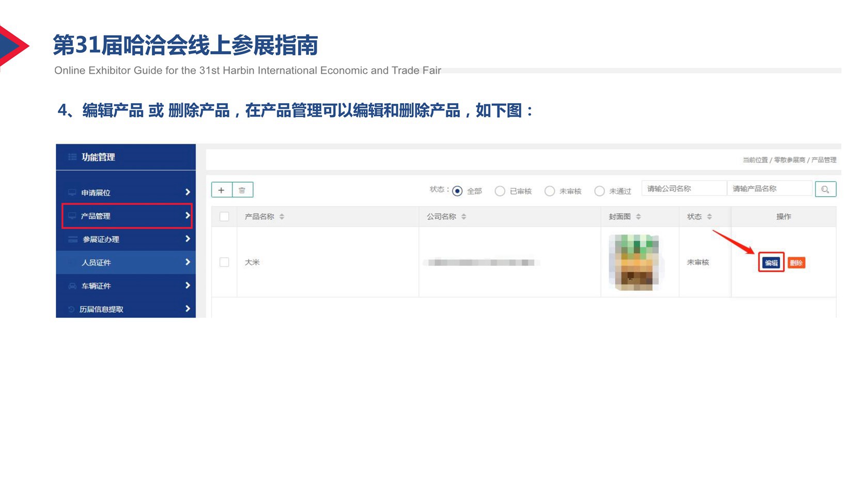Select the 未通过 status radio button

(x=599, y=191)
